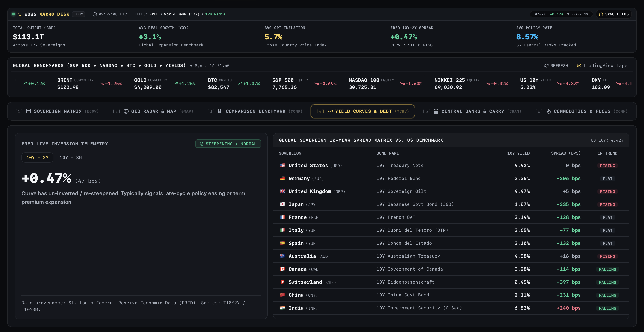The width and height of the screenshot is (644, 332).
Task: Select the Germany 10Y Federal Bund row
Action: (451, 178)
